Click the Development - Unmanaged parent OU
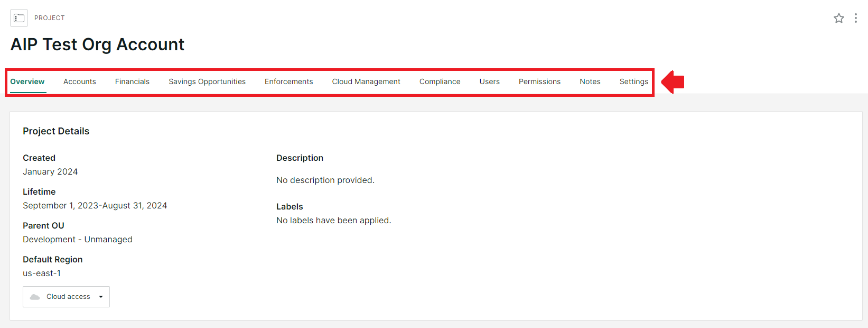The height and width of the screenshot is (328, 868). coord(78,239)
